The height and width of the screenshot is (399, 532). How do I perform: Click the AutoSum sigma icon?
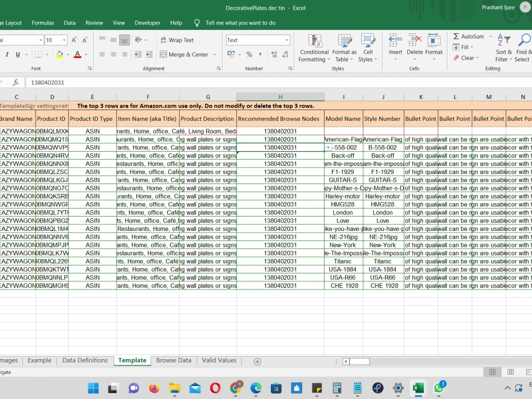[456, 36]
